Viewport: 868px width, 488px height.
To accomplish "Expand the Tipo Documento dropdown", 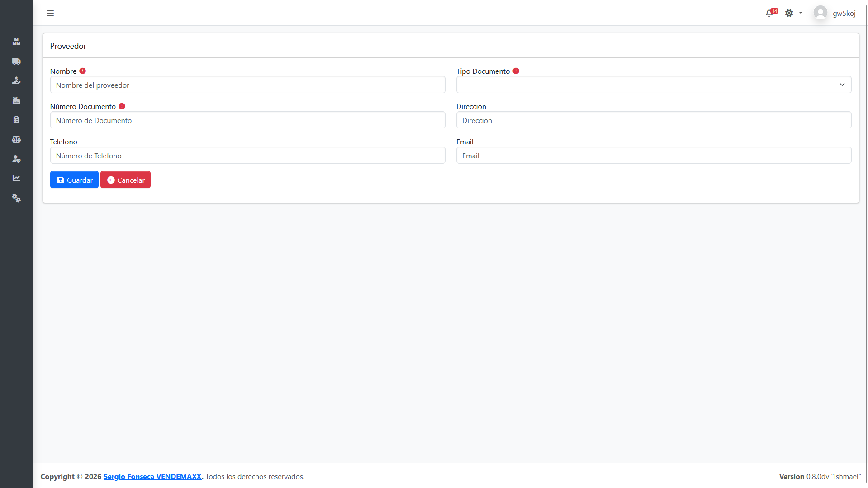I will pyautogui.click(x=654, y=85).
